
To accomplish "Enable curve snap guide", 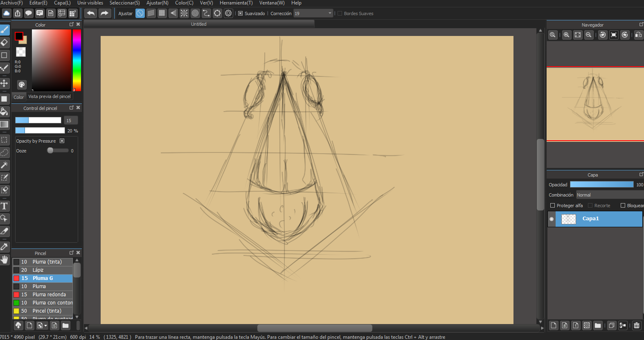I will pyautogui.click(x=207, y=13).
